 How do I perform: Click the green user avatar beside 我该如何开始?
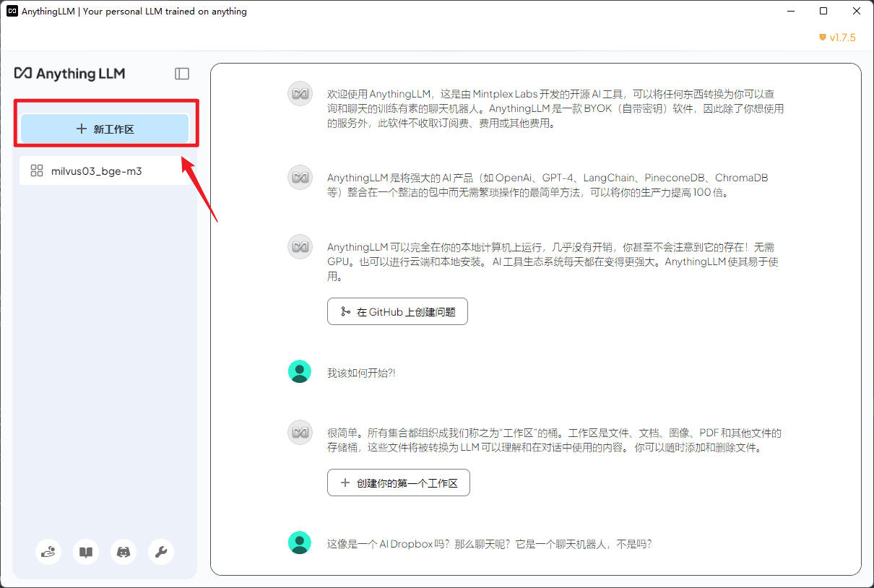[300, 372]
